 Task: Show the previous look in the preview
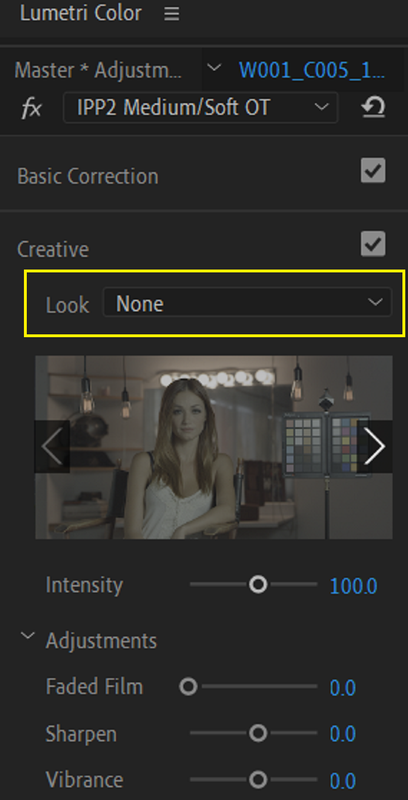[52, 446]
